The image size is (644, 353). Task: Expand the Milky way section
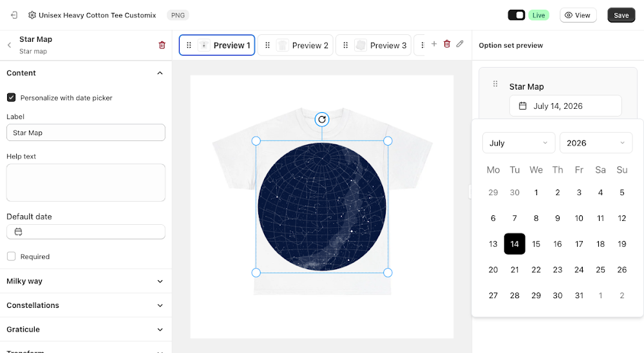pyautogui.click(x=160, y=281)
